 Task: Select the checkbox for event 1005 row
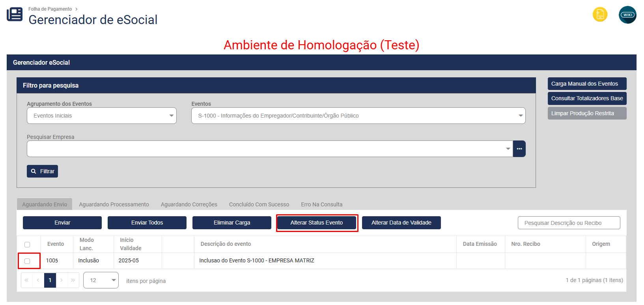(x=27, y=261)
